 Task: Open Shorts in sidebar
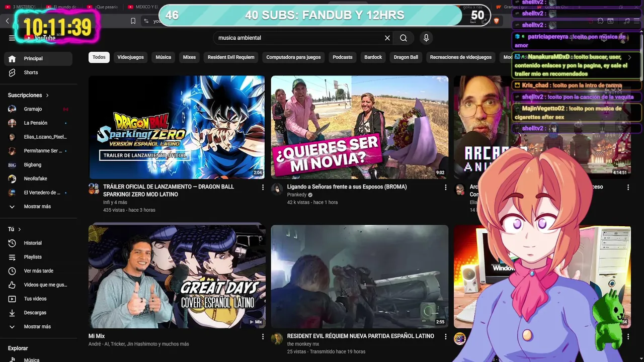pos(38,72)
